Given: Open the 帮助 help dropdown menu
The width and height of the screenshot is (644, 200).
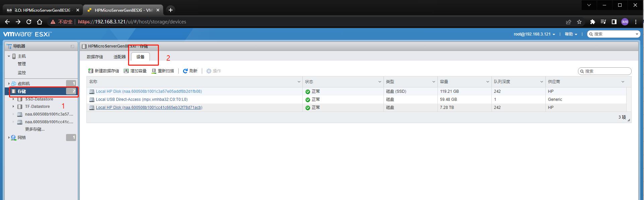Looking at the screenshot, I should pos(571,34).
